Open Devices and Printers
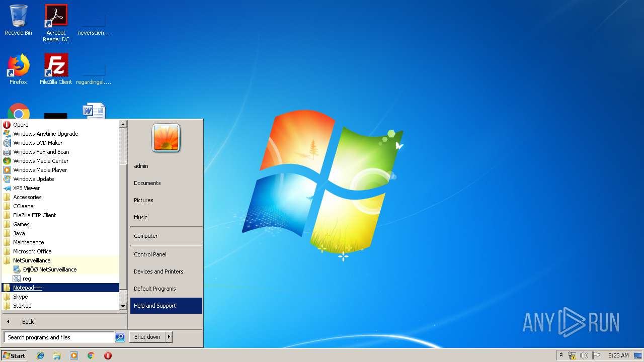 [x=166, y=271]
